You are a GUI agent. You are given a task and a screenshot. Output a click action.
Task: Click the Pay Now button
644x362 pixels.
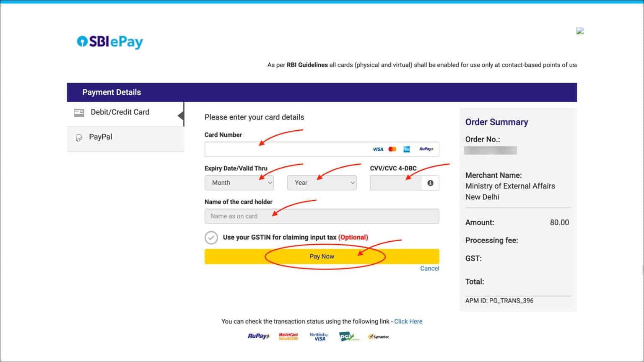click(322, 256)
